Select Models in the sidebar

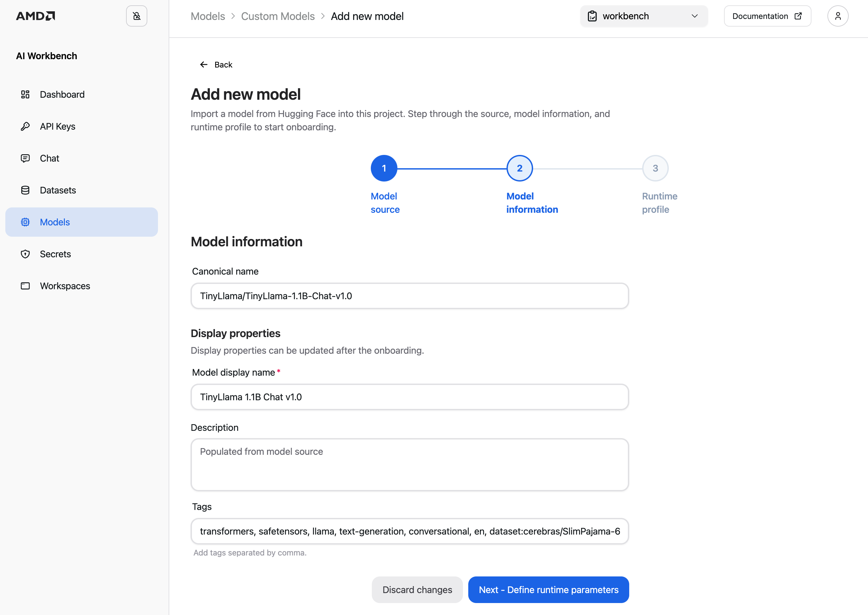[81, 222]
